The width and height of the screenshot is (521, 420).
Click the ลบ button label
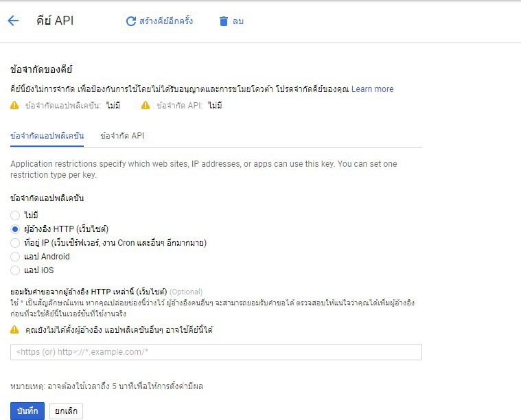(x=238, y=21)
